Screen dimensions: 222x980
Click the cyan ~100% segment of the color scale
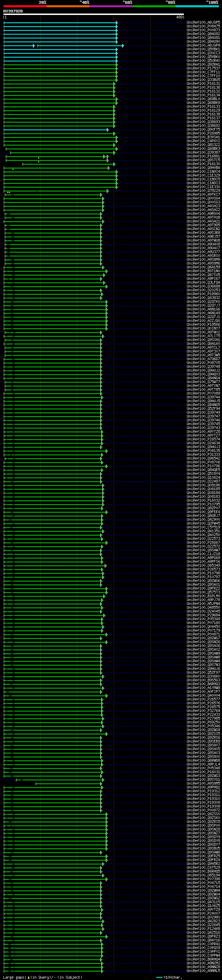(197, 6)
